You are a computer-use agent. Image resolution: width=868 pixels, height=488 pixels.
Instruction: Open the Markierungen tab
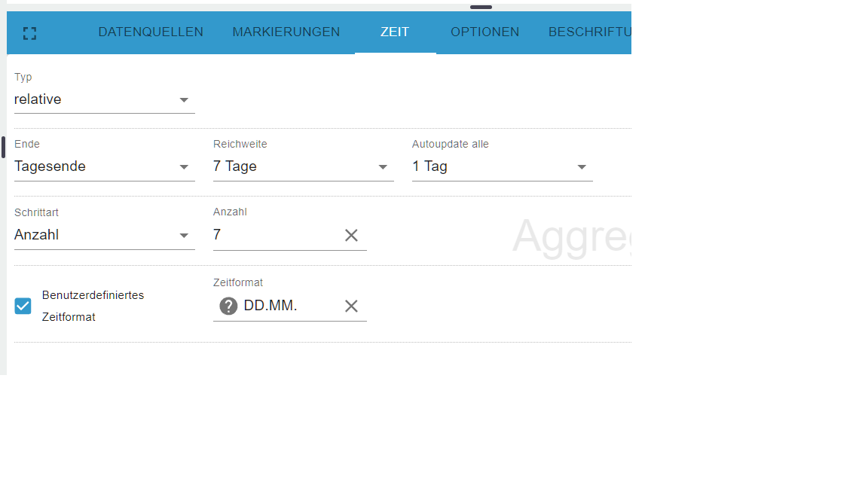click(x=286, y=32)
